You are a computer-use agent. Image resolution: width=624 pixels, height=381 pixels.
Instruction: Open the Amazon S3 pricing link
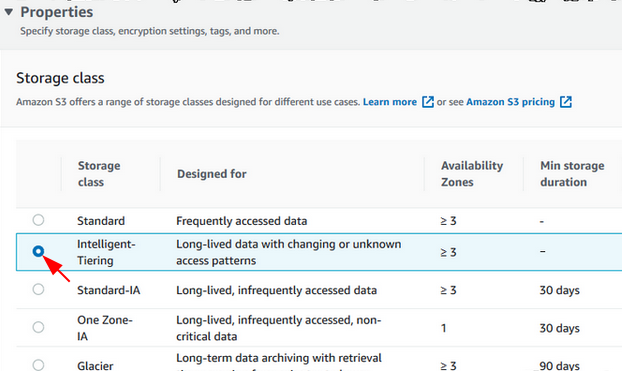point(510,102)
